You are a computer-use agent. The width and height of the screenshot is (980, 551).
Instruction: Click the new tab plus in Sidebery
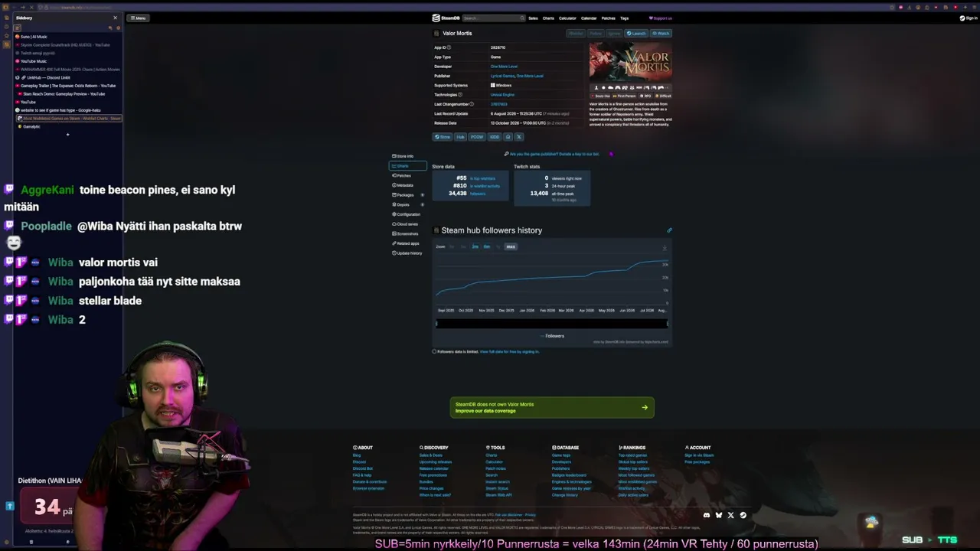67,135
